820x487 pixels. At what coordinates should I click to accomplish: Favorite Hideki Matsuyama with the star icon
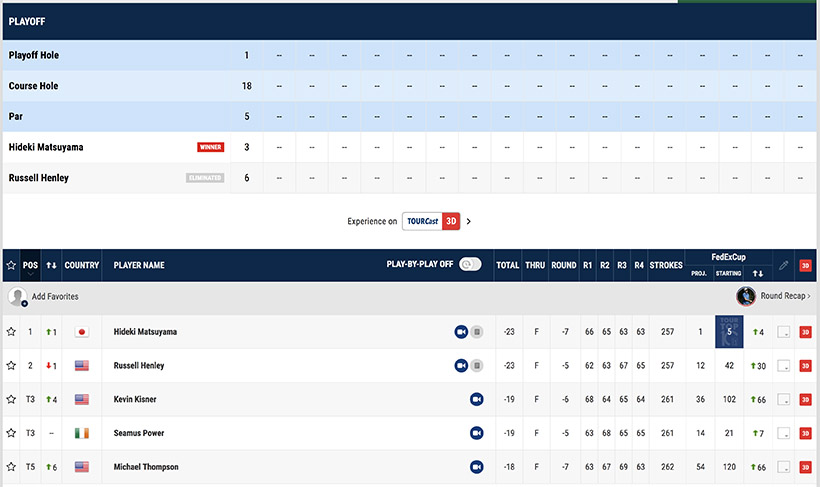(x=12, y=332)
